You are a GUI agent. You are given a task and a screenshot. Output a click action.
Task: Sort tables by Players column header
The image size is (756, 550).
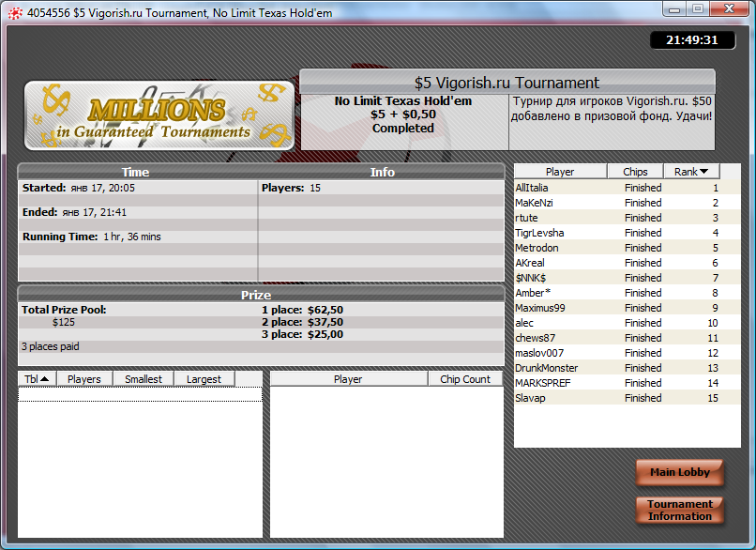click(84, 379)
